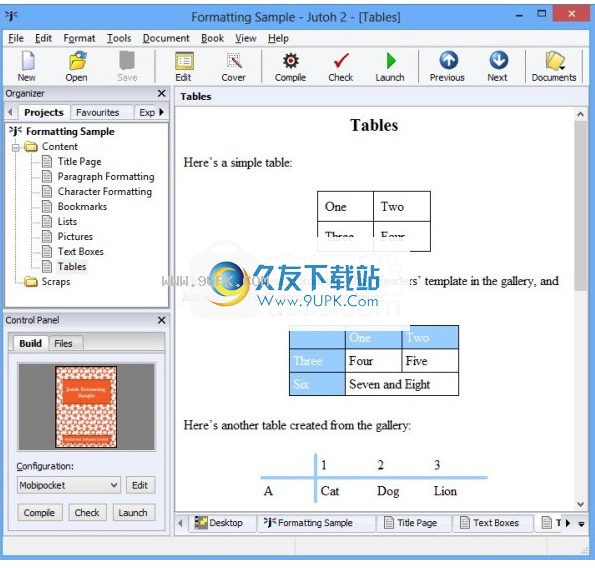Compile the book using the gear icon
Image resolution: width=595 pixels, height=568 pixels.
click(x=290, y=66)
